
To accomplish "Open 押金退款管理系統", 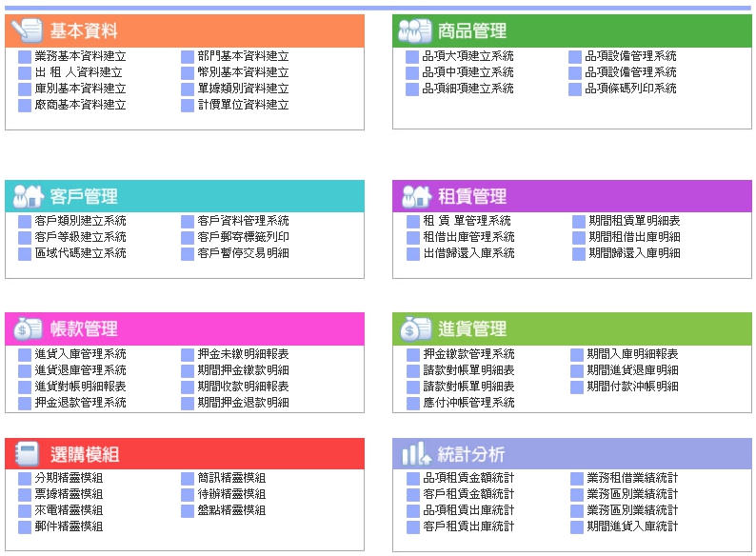I will [80, 403].
